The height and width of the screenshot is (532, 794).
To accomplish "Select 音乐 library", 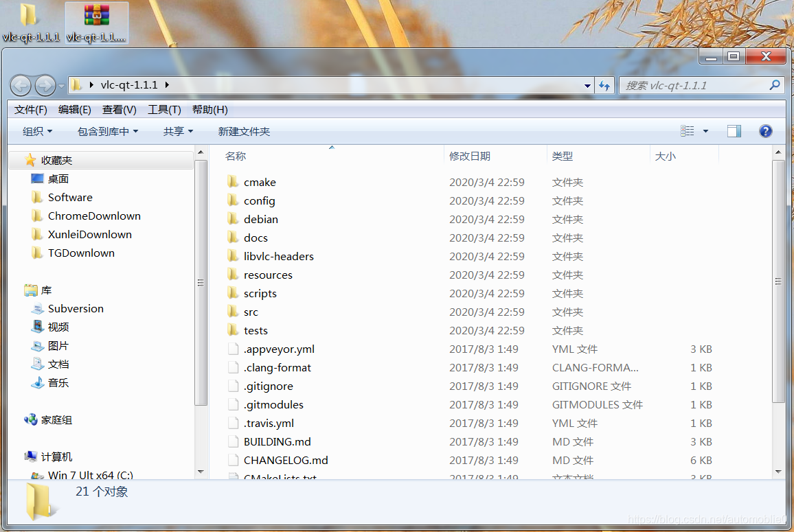I will pos(58,382).
